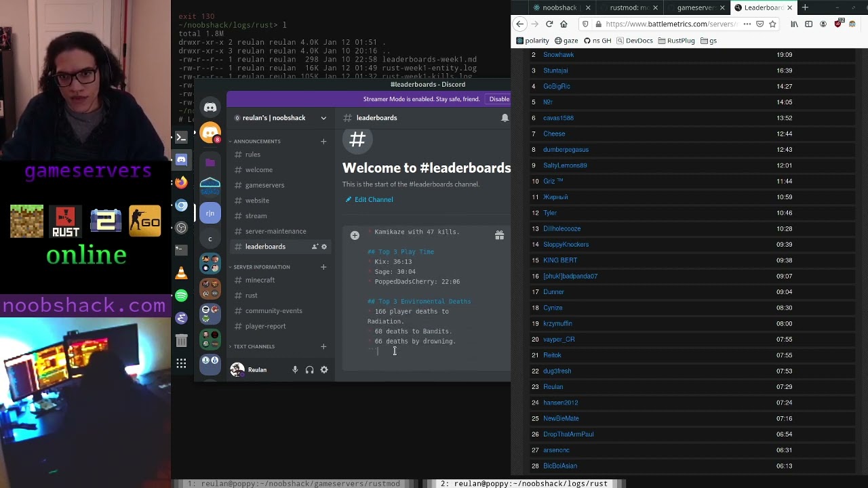This screenshot has height=488, width=868.
Task: Open settings for the leaderboards channel
Action: pos(324,247)
